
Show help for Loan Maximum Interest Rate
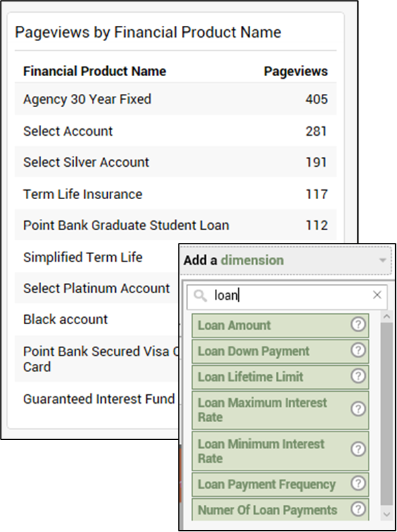[358, 410]
